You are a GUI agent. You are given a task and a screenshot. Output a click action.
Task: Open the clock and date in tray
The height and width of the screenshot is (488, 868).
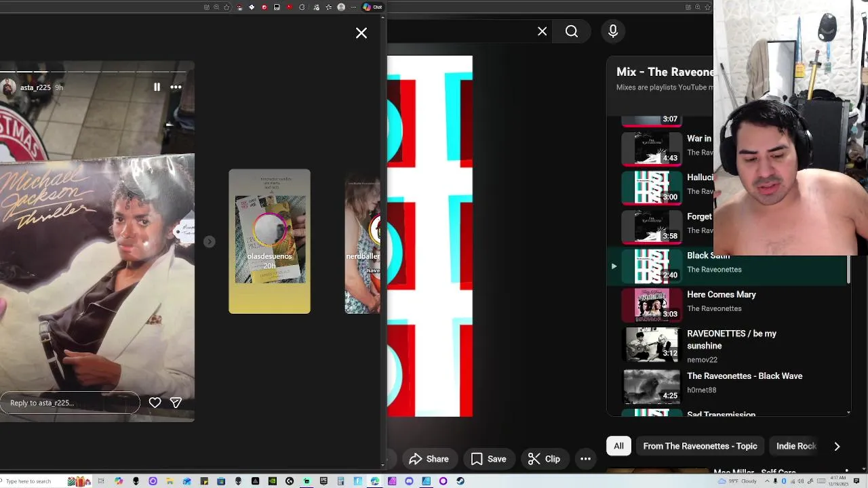[838, 481]
